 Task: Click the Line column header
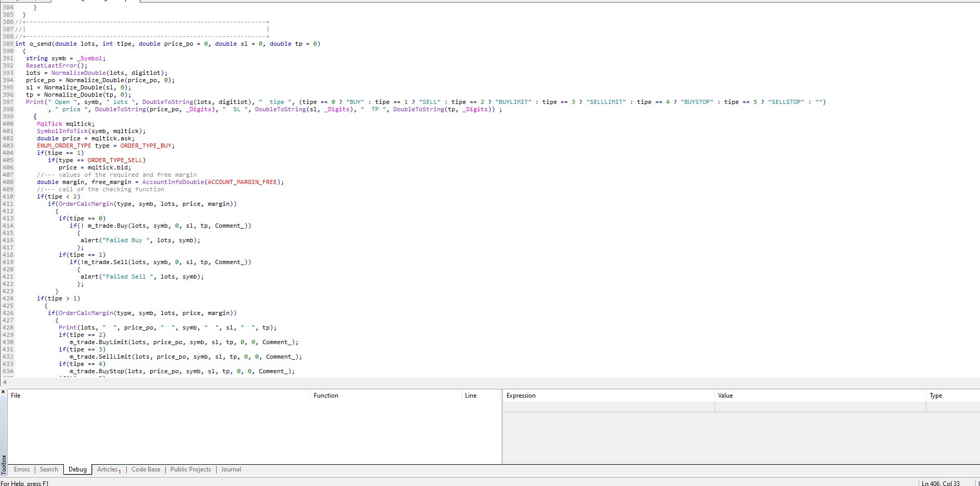pyautogui.click(x=481, y=396)
